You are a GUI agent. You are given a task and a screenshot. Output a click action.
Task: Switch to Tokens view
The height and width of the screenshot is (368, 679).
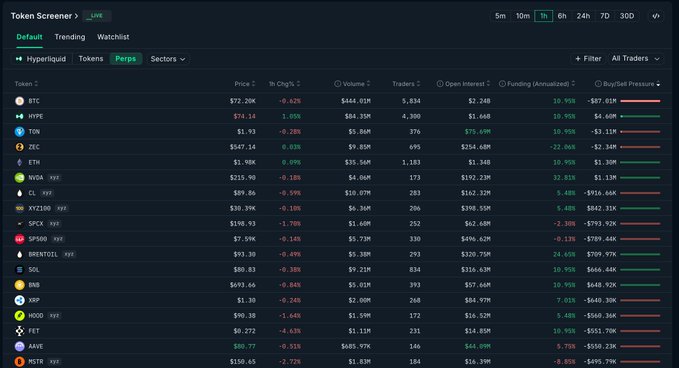(x=91, y=58)
